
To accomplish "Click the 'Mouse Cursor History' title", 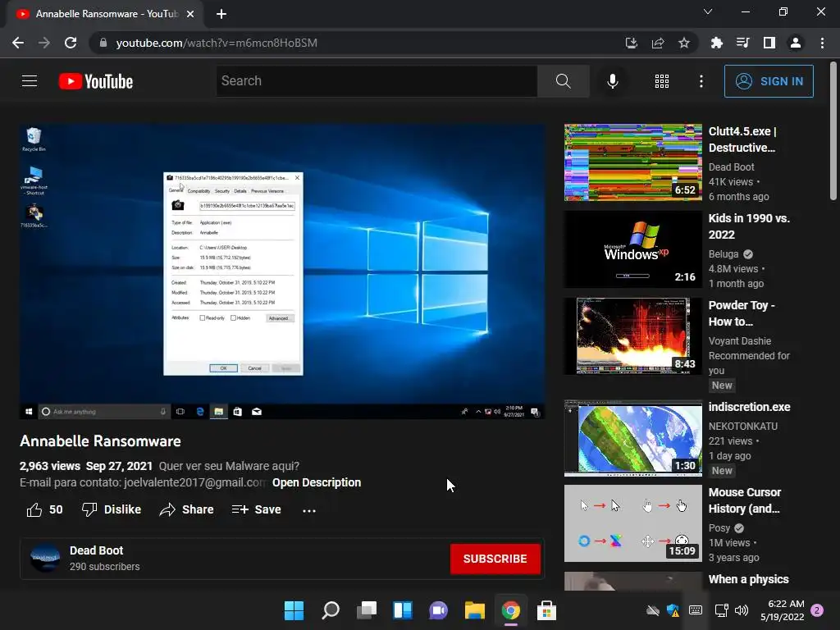I will point(745,500).
